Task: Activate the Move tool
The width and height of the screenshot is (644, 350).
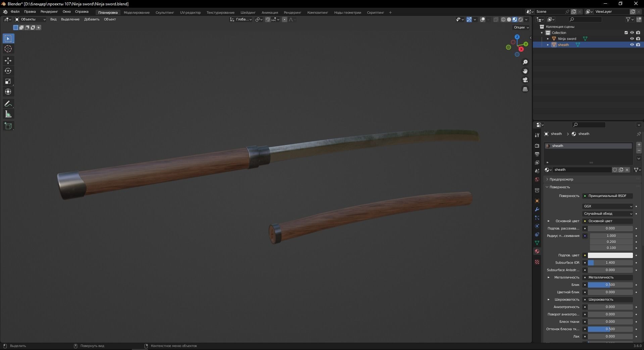Action: point(8,61)
